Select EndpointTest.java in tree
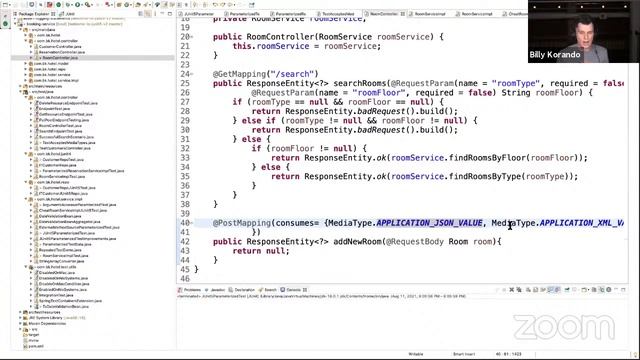640x360 pixels. pos(55,109)
